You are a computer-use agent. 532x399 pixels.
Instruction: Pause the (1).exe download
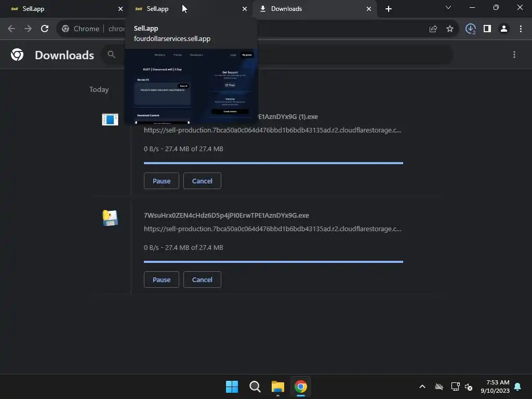pos(161,181)
